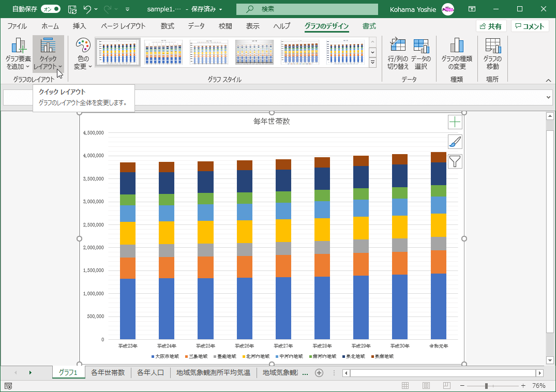Open the 挿入 ribbon tab

click(x=79, y=26)
